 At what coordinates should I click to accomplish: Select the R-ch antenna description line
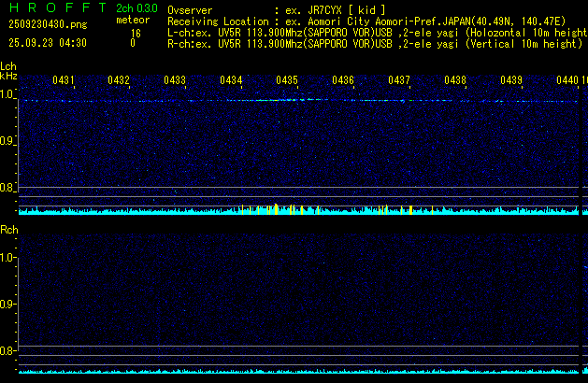372,43
